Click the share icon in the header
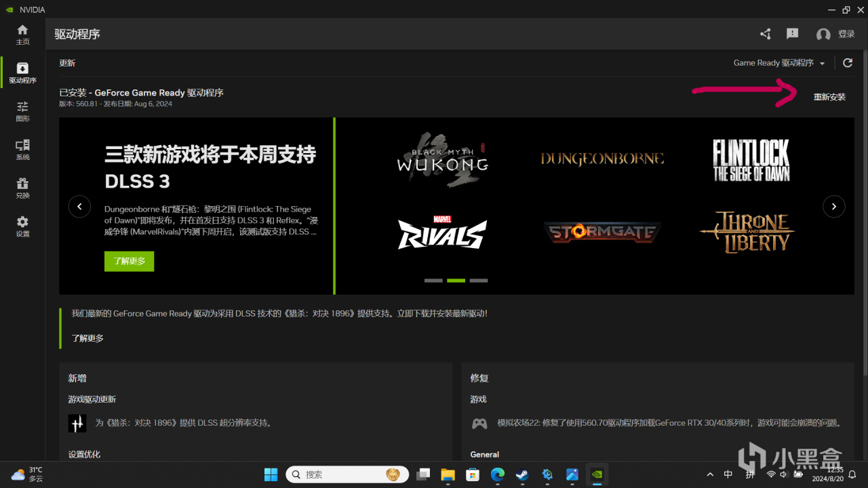The image size is (868, 488). pos(766,34)
